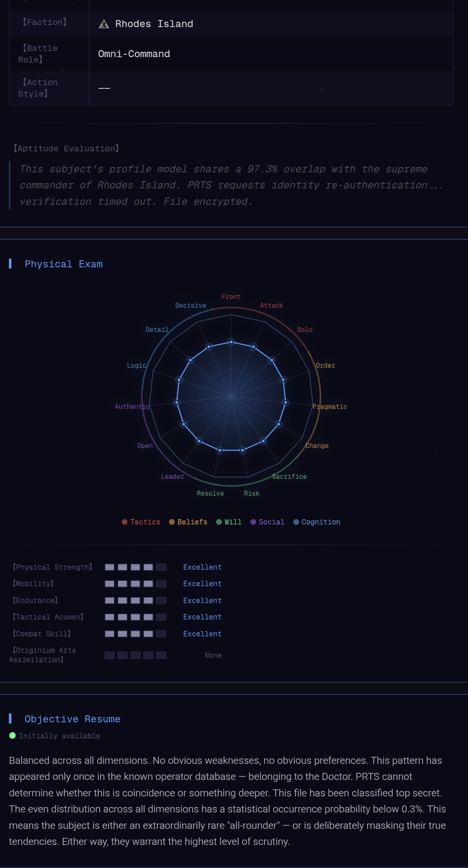The width and height of the screenshot is (468, 868).
Task: Click the 'Combat Skill' stat label
Action: point(42,634)
